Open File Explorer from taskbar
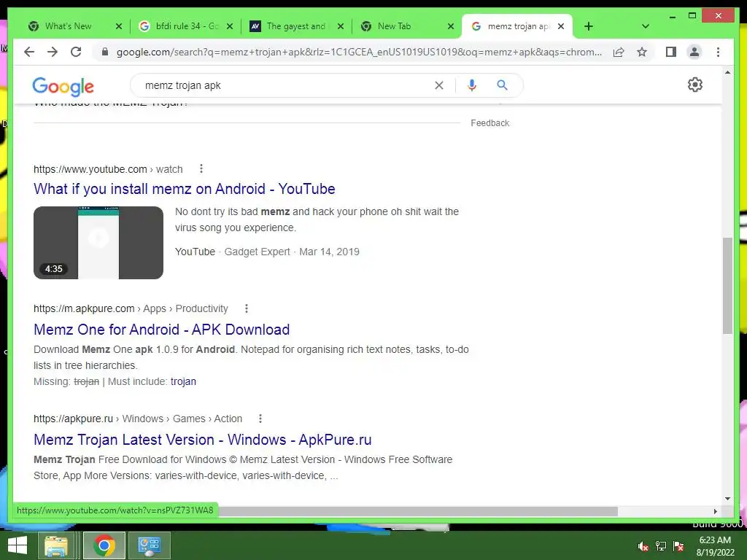This screenshot has width=747, height=560. coord(56,545)
